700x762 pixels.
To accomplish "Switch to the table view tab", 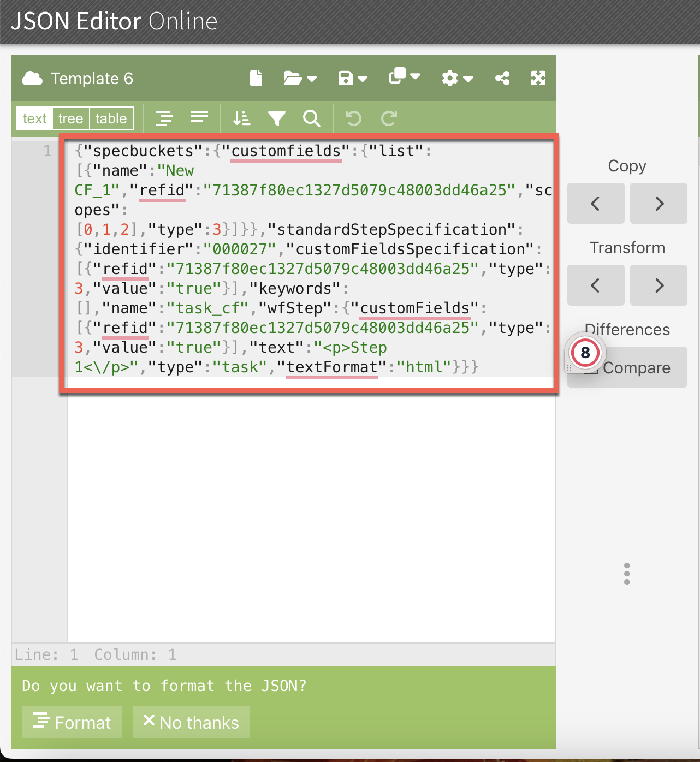I will (111, 118).
